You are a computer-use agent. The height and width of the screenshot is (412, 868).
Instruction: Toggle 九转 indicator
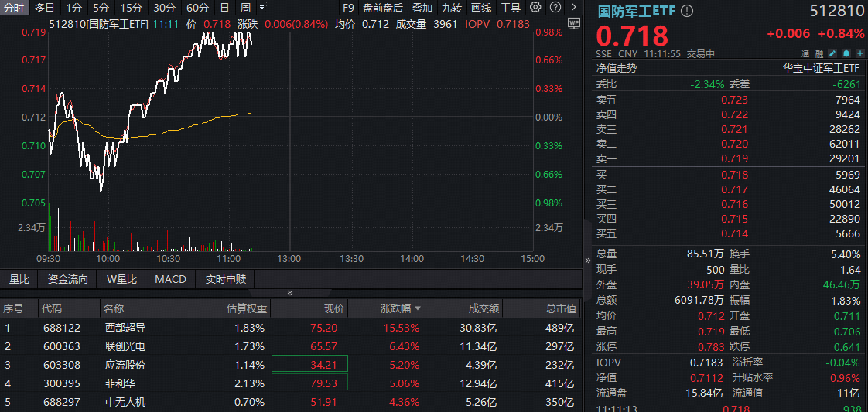pyautogui.click(x=452, y=8)
